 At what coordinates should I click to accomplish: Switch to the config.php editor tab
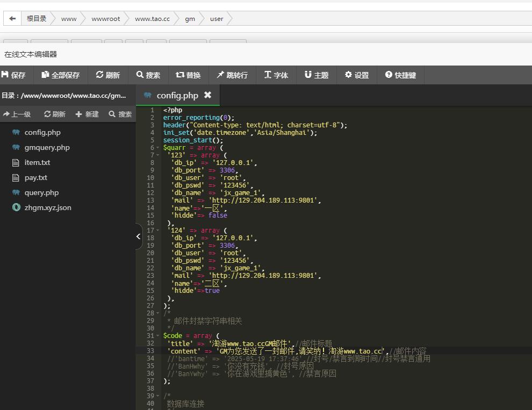(177, 96)
